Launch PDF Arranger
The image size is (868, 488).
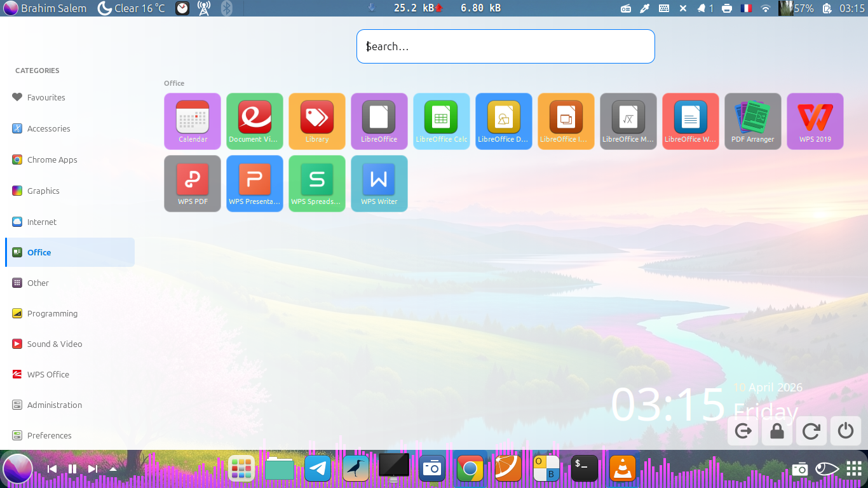click(x=753, y=121)
